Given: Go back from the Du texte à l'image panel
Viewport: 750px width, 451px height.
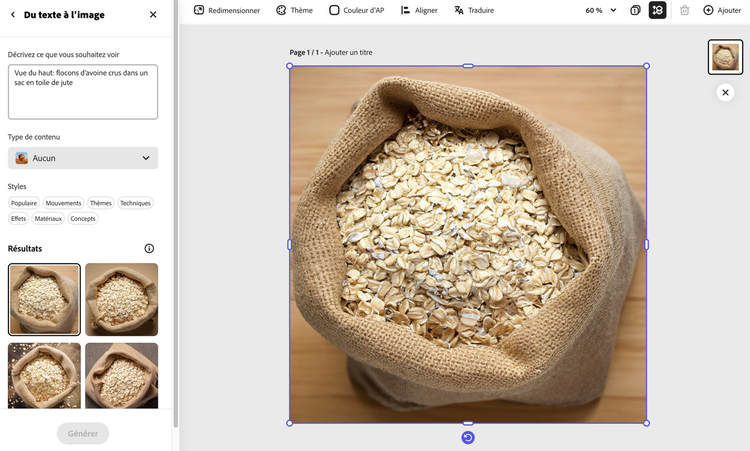Looking at the screenshot, I should point(12,15).
